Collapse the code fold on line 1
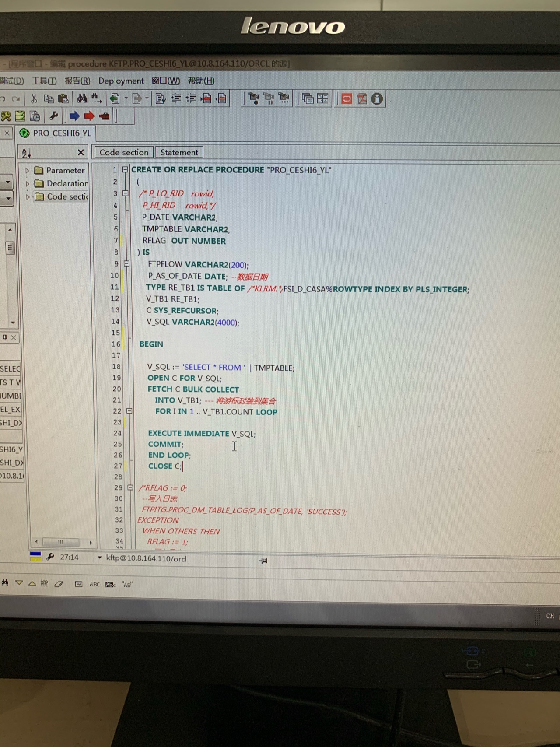This screenshot has height=747, width=560. point(125,169)
